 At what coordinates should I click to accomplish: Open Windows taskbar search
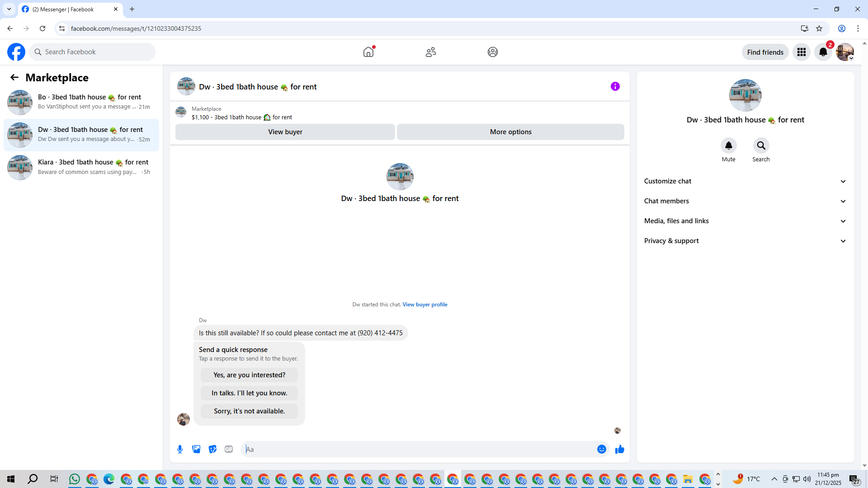pyautogui.click(x=33, y=479)
